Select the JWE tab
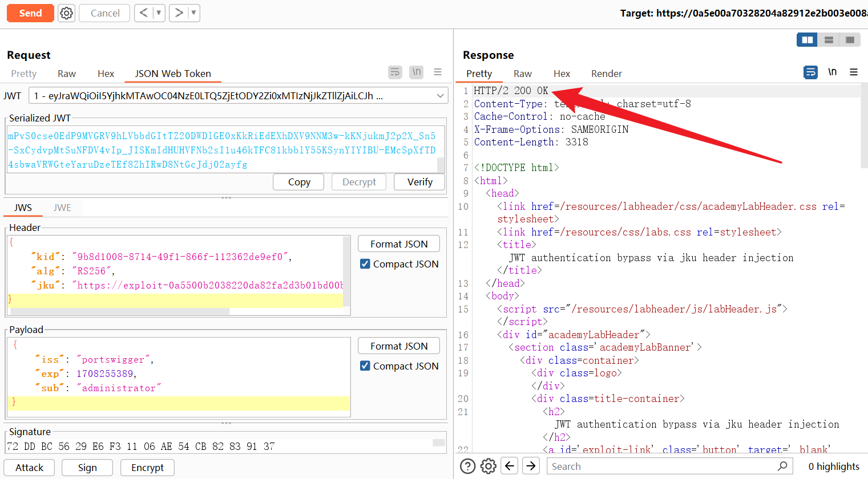 [62, 208]
